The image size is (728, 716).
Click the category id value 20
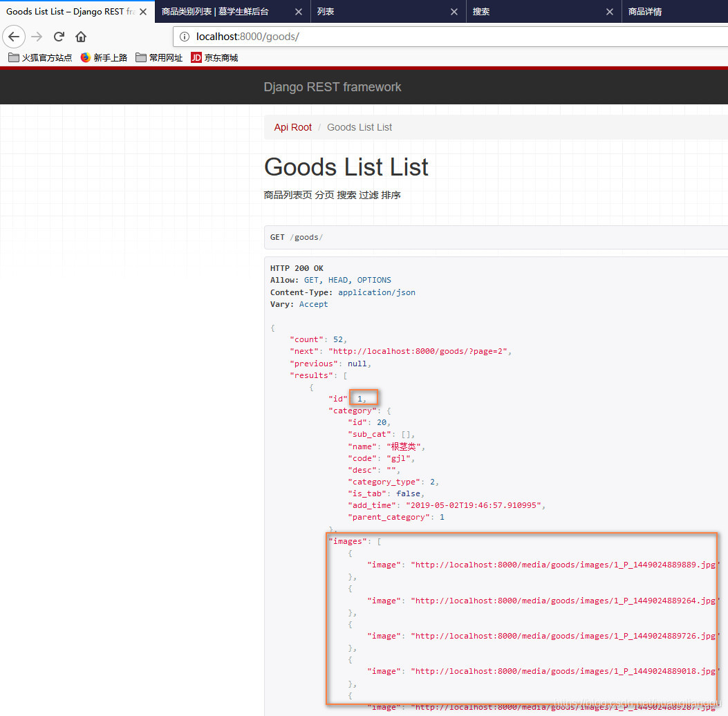pyautogui.click(x=382, y=422)
